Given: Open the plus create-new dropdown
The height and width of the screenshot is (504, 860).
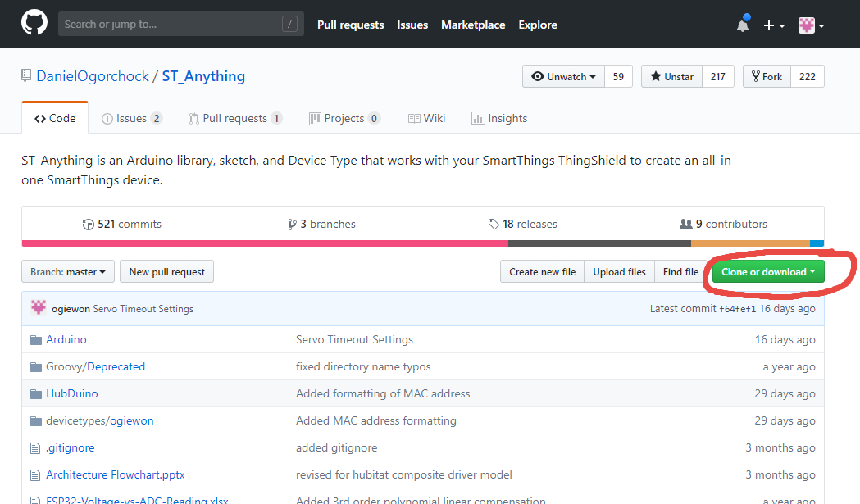Looking at the screenshot, I should pos(774,25).
